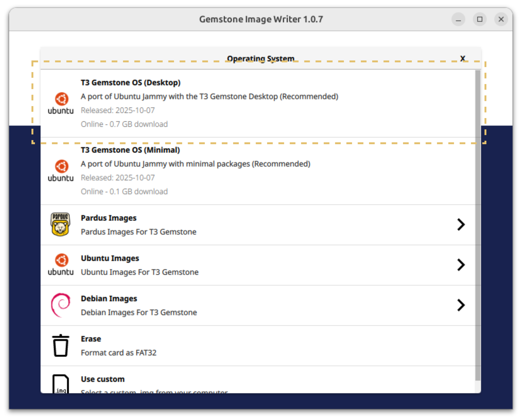Click the Ubuntu Images logo icon
This screenshot has height=420, width=521.
tap(61, 264)
